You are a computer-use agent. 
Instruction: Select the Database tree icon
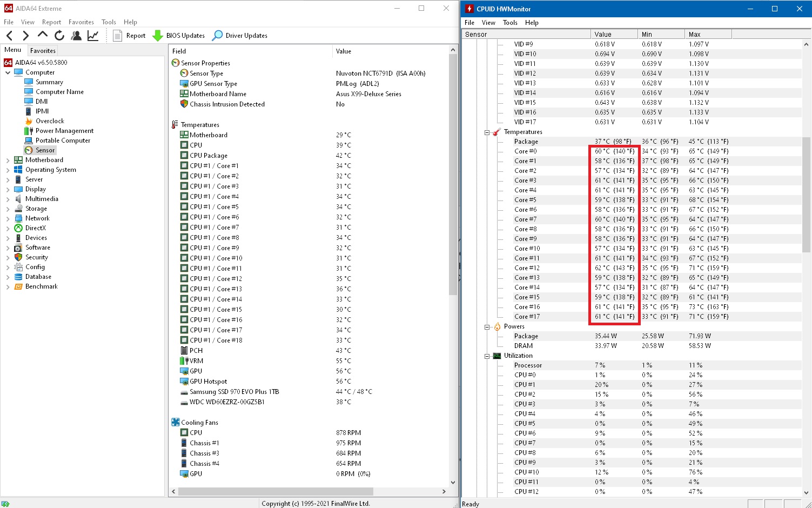[x=18, y=277]
